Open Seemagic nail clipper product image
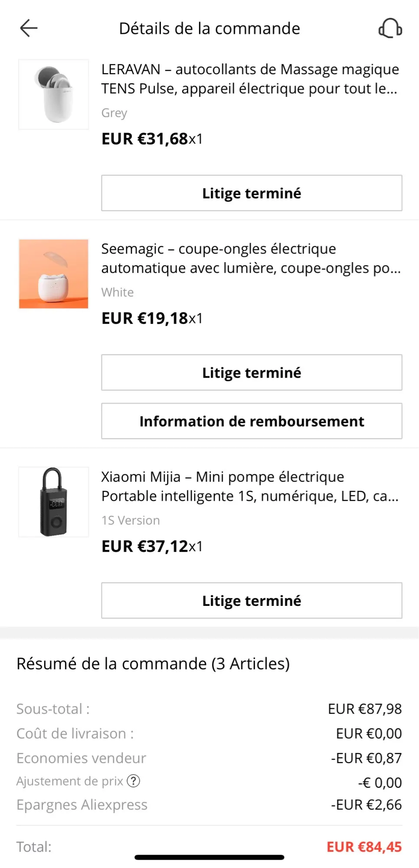This screenshot has width=419, height=868. (x=53, y=274)
